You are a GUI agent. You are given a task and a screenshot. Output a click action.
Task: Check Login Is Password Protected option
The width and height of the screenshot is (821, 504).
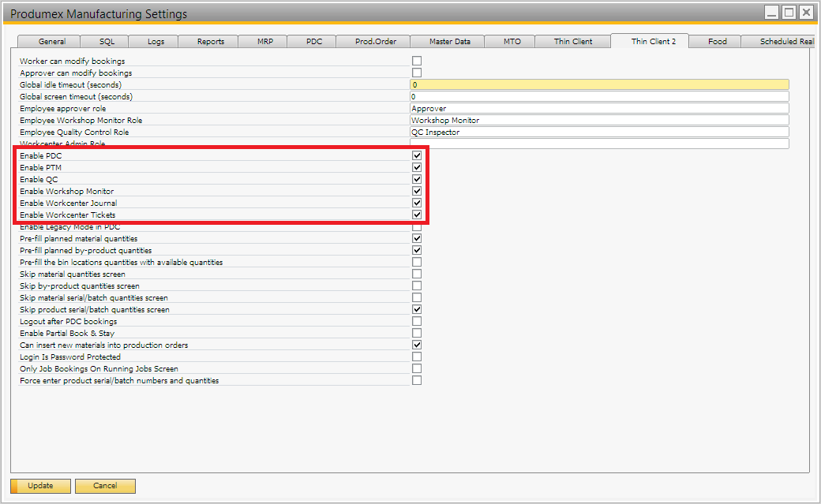tap(417, 357)
